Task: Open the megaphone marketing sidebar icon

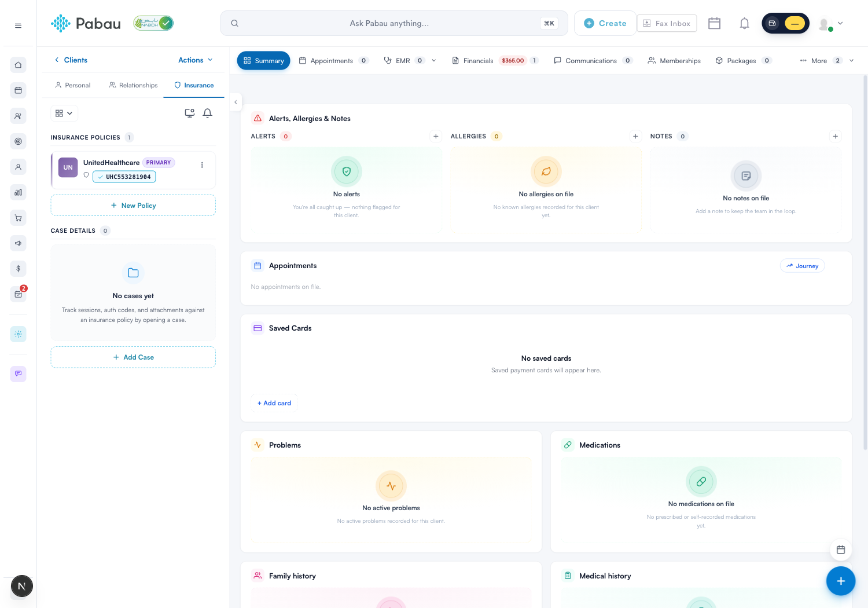Action: pyautogui.click(x=18, y=243)
